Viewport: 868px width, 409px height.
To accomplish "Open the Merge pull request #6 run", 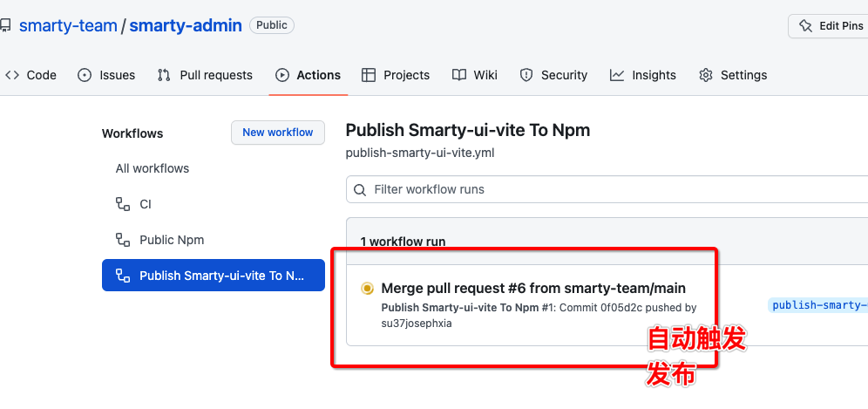I will point(533,288).
